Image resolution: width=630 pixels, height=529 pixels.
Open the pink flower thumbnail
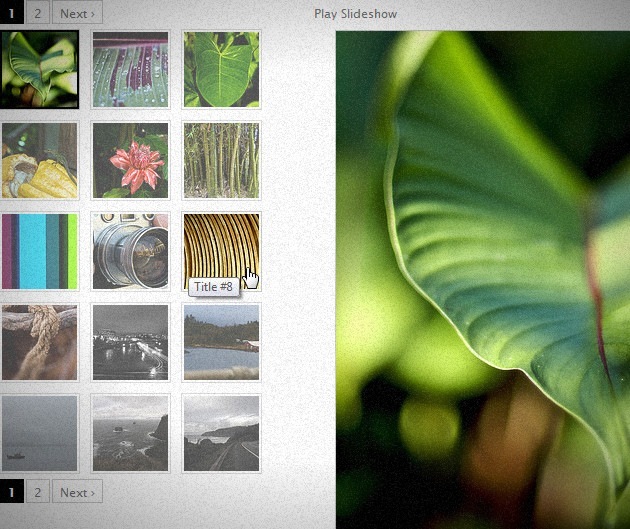130,161
